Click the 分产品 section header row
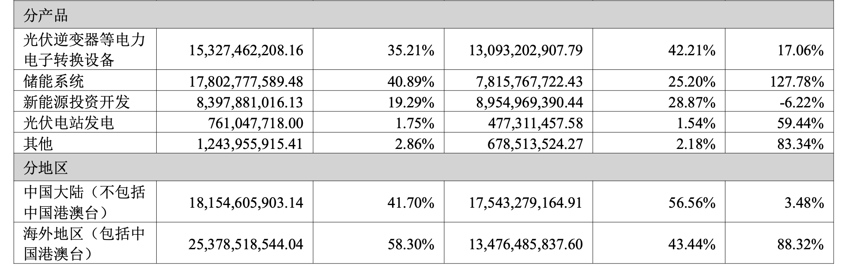 pos(46,16)
